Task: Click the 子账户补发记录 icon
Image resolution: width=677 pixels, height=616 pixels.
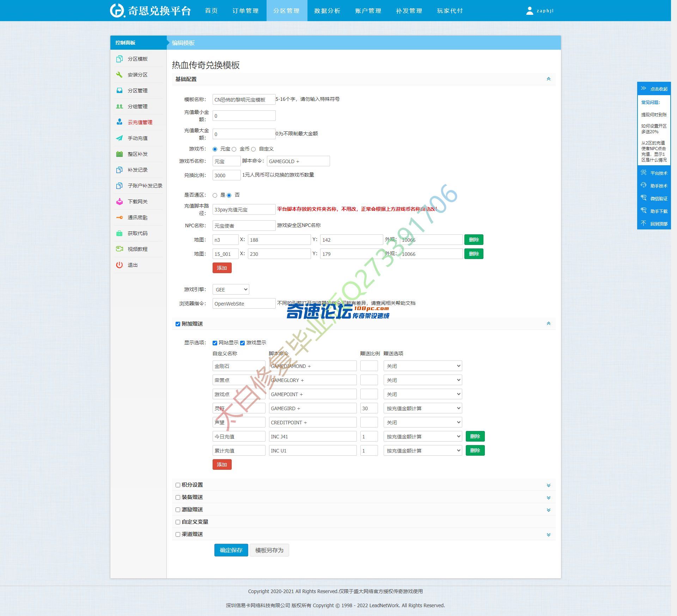Action: (x=120, y=186)
